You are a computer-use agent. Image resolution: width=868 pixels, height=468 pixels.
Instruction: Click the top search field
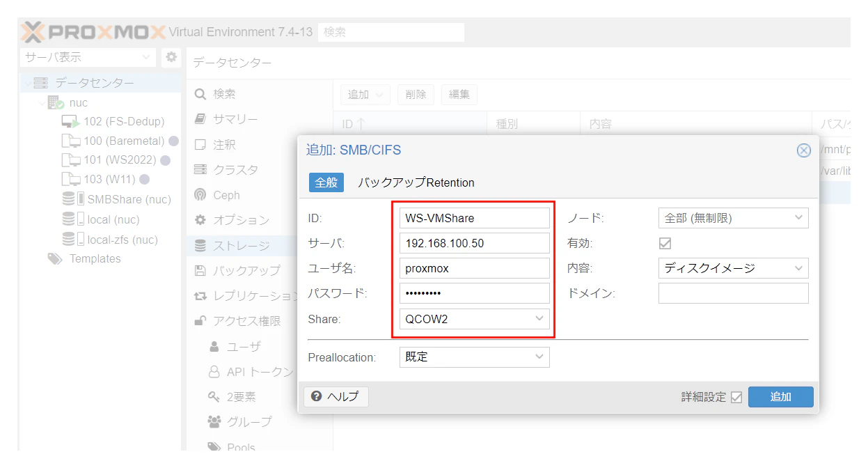tap(390, 32)
